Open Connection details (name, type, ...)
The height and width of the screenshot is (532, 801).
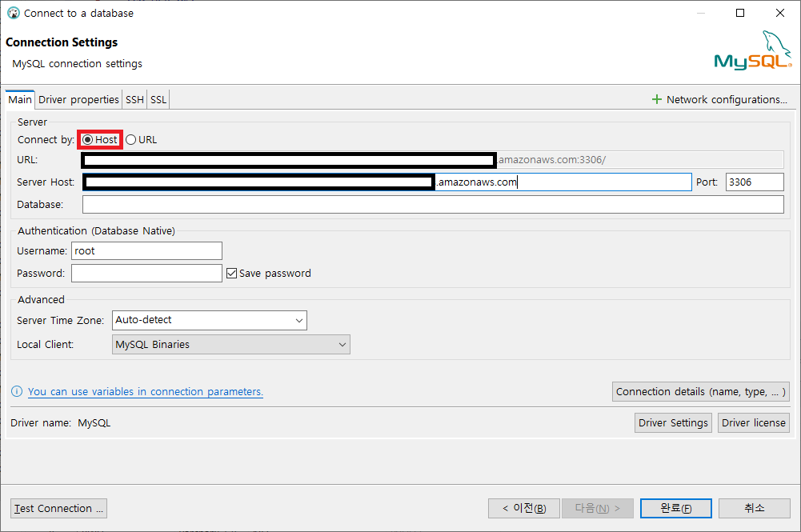coord(701,391)
